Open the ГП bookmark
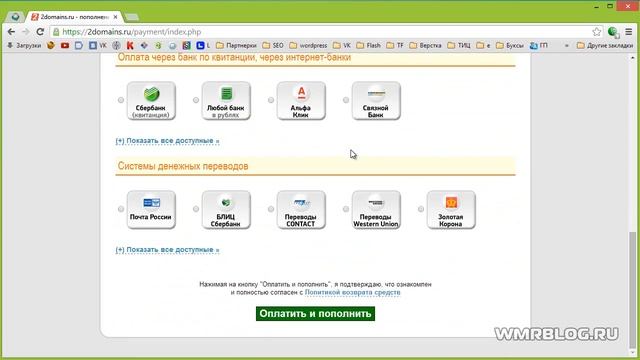 [x=539, y=45]
